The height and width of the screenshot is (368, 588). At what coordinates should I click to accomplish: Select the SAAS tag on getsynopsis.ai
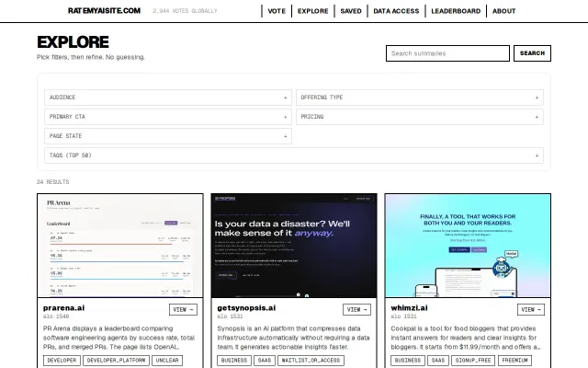point(265,361)
